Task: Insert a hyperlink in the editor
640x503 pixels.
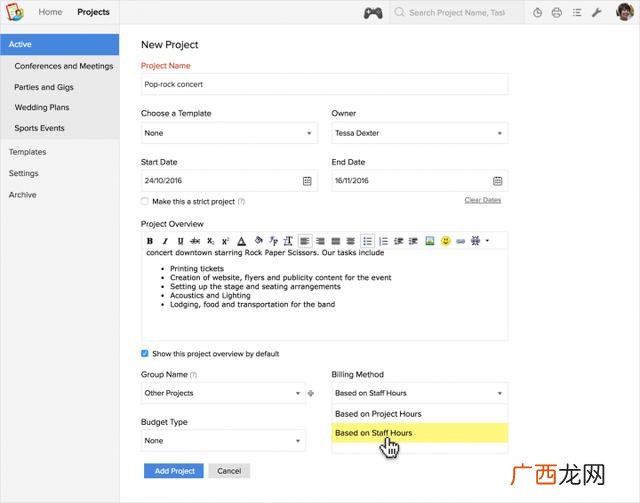Action: 460,241
